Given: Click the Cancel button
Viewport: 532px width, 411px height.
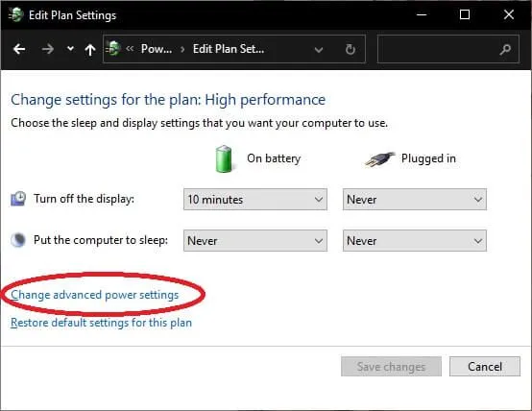Looking at the screenshot, I should coord(485,367).
